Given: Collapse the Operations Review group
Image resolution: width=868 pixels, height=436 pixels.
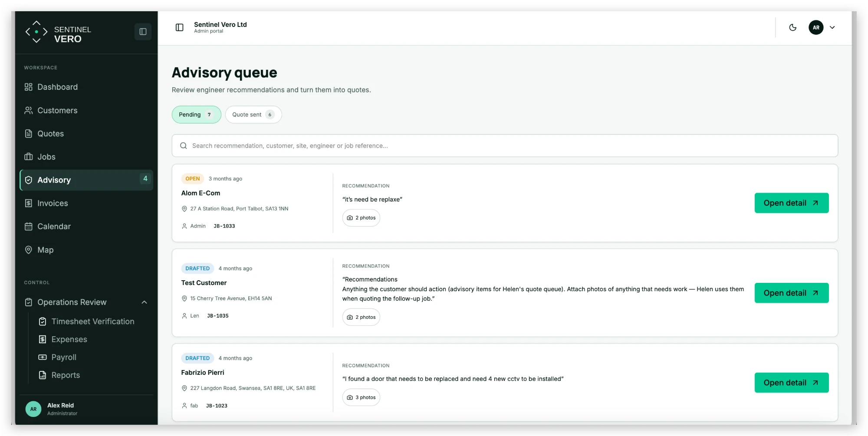Looking at the screenshot, I should point(86,302).
